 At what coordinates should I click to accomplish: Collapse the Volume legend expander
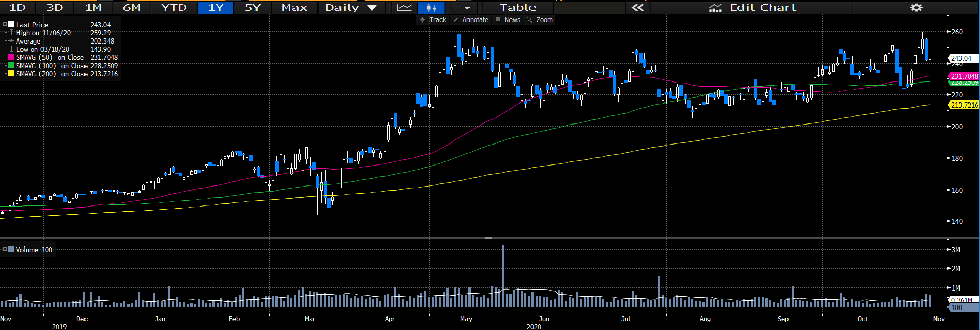click(x=5, y=249)
